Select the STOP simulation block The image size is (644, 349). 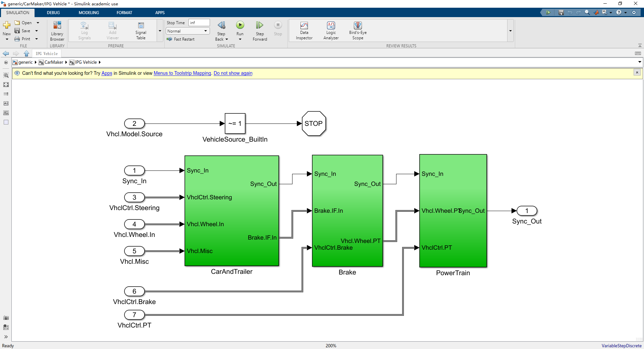[x=314, y=123]
